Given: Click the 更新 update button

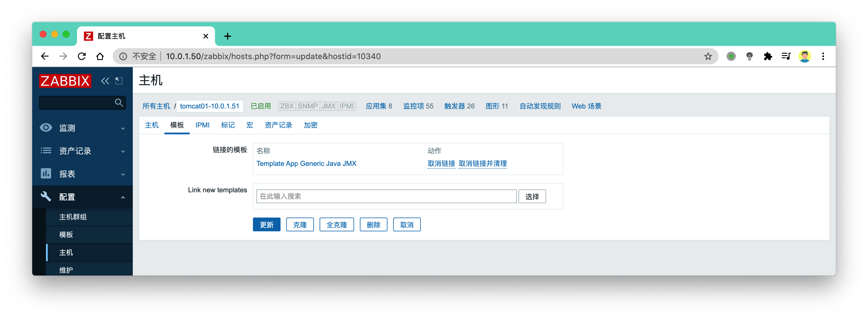Looking at the screenshot, I should click(x=266, y=224).
